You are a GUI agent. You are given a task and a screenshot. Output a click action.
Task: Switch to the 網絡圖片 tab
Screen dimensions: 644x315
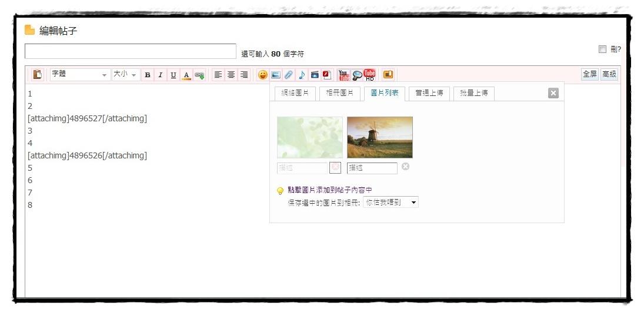click(x=295, y=94)
